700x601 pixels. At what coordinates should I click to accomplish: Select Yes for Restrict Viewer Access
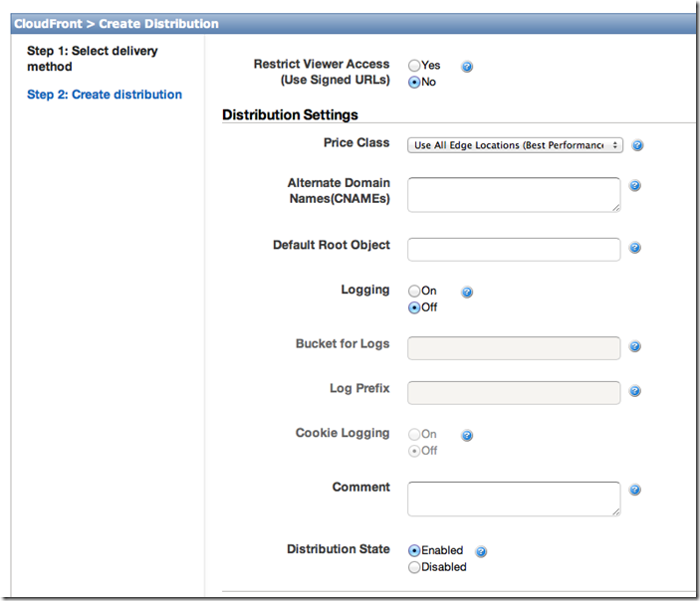point(414,66)
